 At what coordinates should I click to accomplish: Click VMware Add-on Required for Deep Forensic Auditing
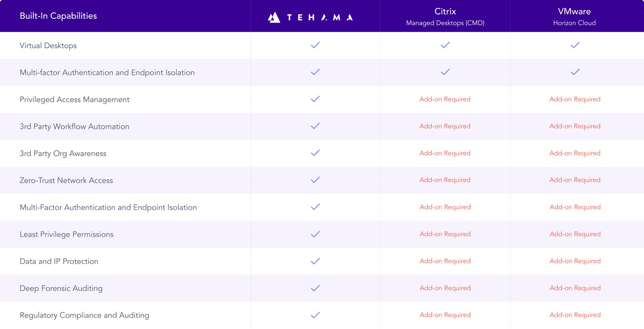[575, 288]
